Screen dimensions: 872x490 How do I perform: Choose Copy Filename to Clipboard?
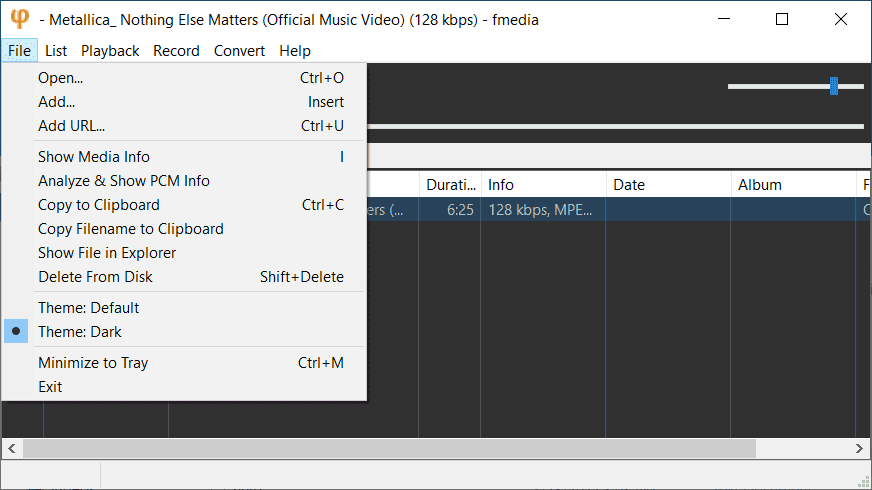click(x=184, y=229)
